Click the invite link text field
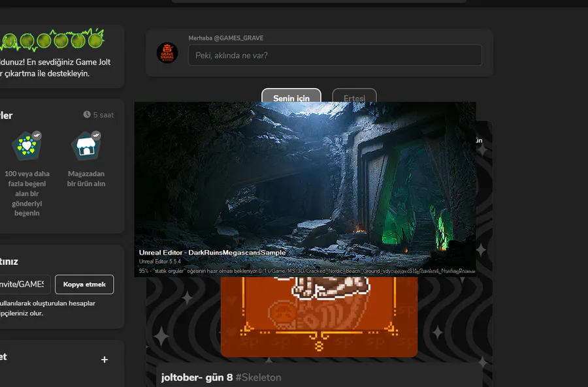 pyautogui.click(x=24, y=285)
